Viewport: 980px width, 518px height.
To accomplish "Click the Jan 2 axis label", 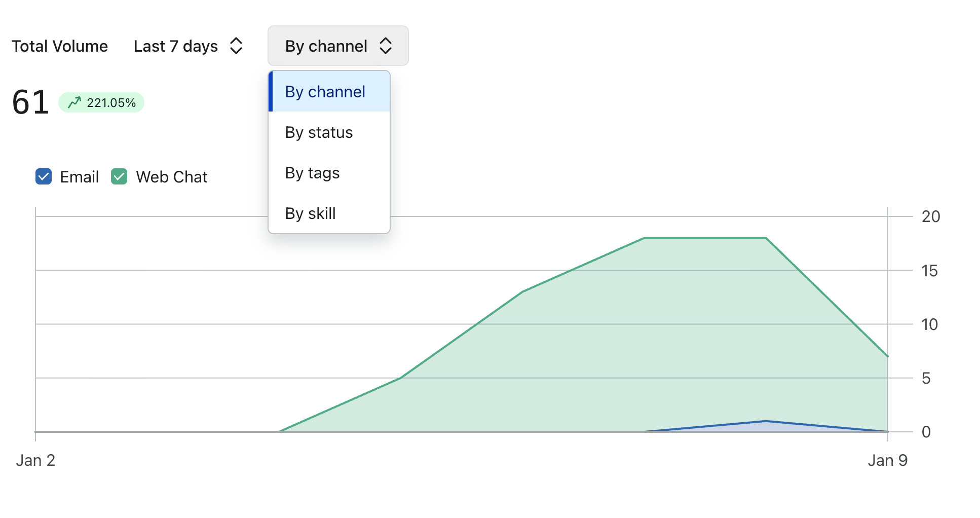I will tap(35, 460).
